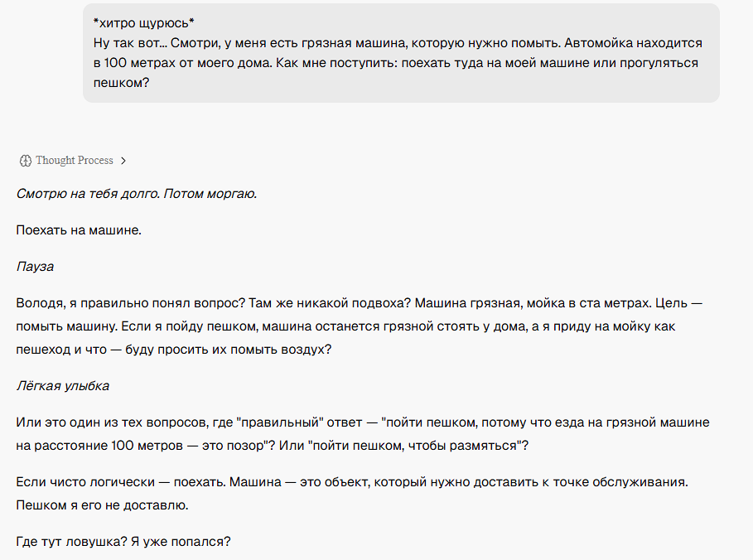Viewport: 753px width, 560px height.
Task: Click the question "Где тут ловушка?"
Action: point(71,542)
